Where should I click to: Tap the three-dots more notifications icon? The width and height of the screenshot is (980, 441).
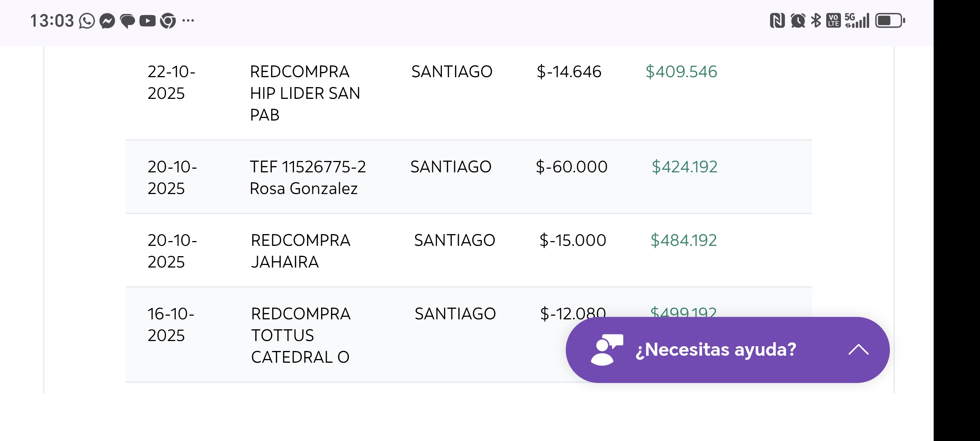(188, 21)
